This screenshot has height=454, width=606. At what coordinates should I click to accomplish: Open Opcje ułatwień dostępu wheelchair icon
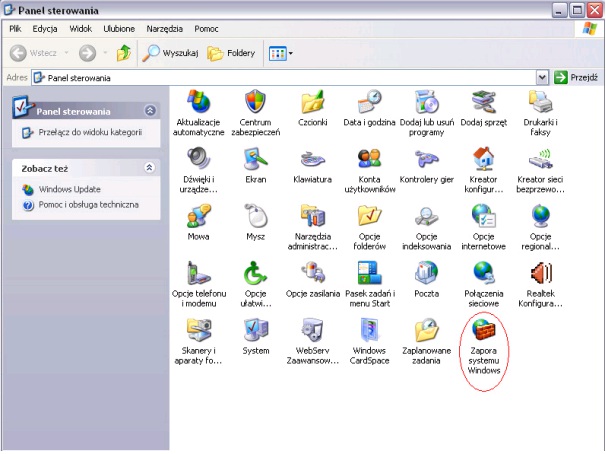(x=255, y=273)
